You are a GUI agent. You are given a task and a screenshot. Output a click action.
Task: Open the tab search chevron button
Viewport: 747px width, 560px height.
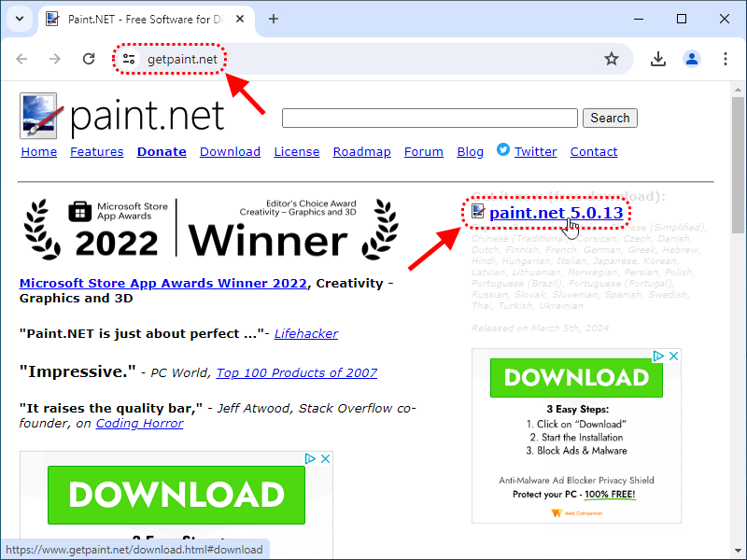(x=20, y=19)
